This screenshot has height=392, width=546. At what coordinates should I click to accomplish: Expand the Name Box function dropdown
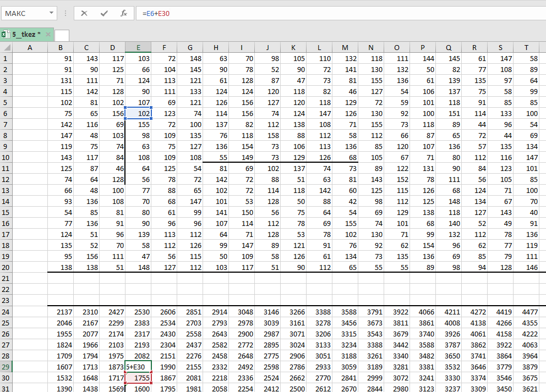[x=51, y=13]
